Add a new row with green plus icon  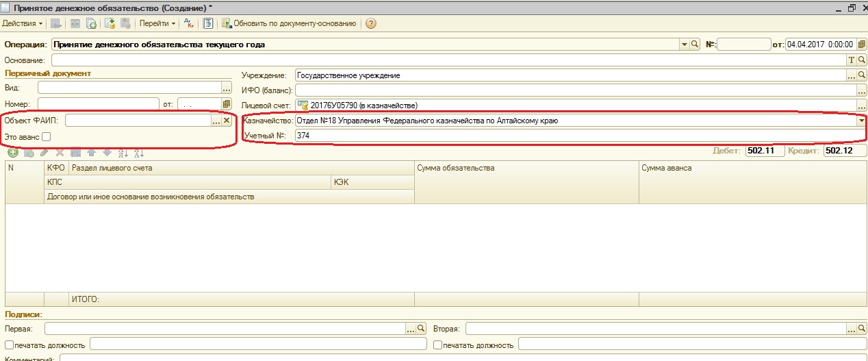(x=12, y=152)
